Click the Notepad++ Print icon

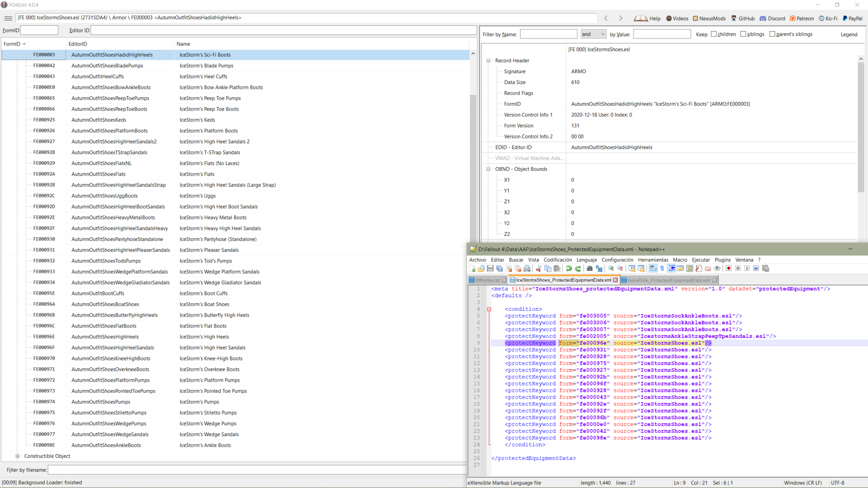pos(527,268)
